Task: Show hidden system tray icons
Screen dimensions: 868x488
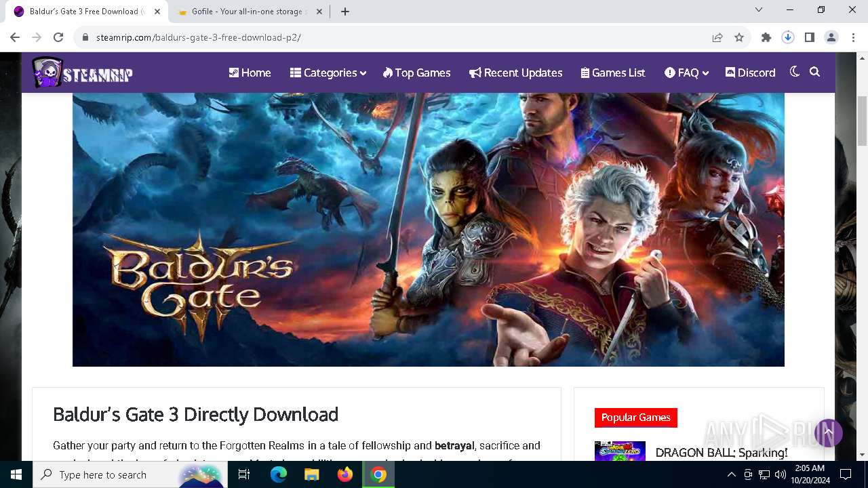Action: click(x=731, y=474)
